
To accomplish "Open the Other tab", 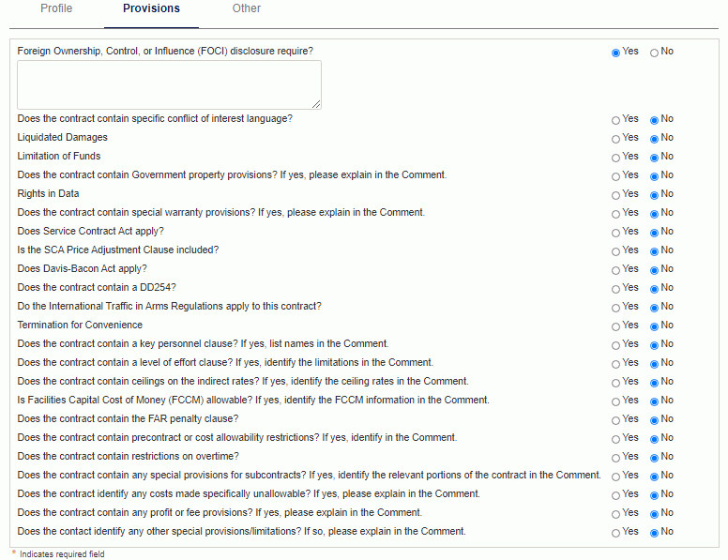I will [x=246, y=8].
